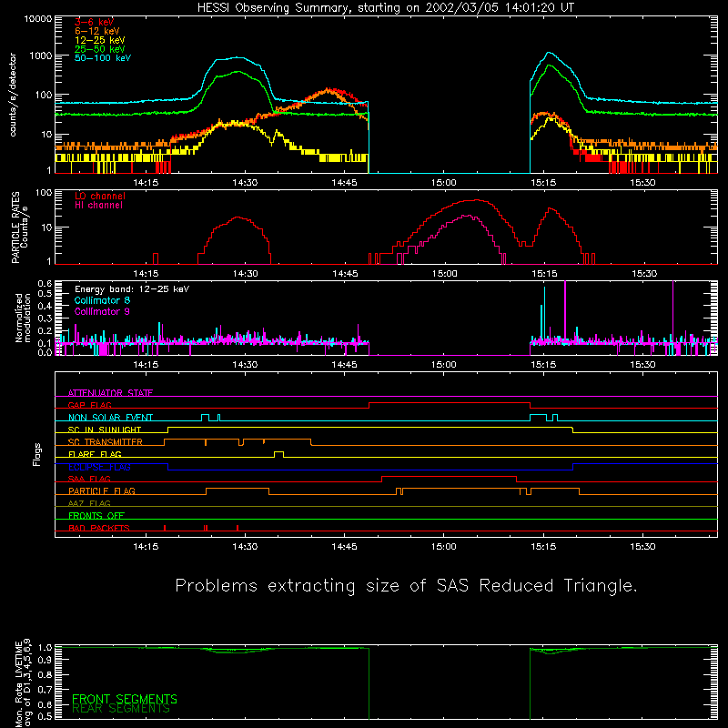Click the Normalized modulation axis label
The image size is (728, 728).
tap(23, 318)
